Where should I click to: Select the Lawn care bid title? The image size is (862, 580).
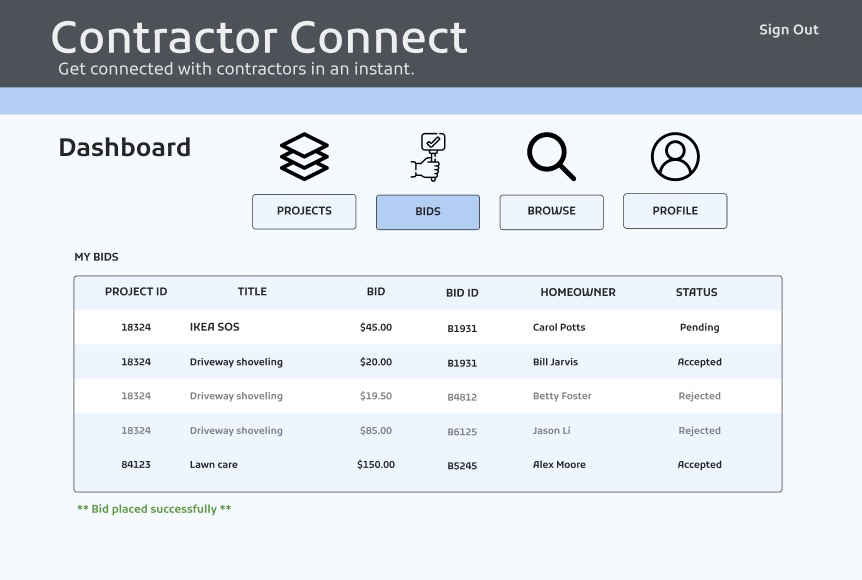tap(214, 465)
